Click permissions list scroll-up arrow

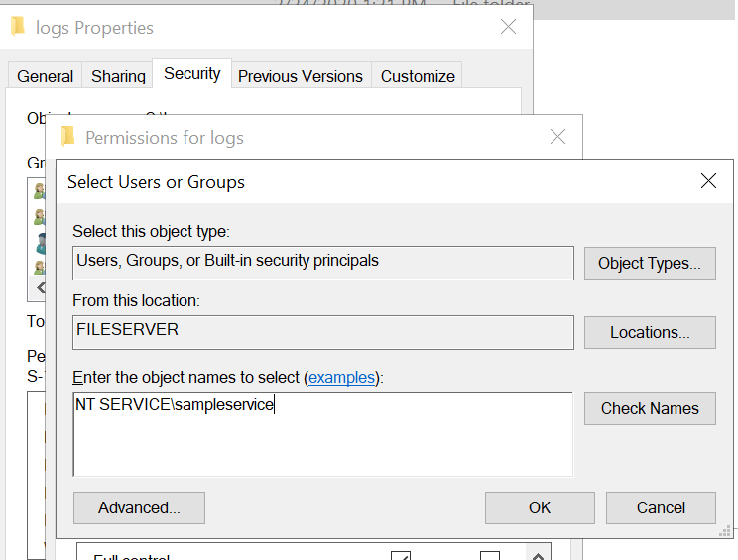pyautogui.click(x=537, y=556)
